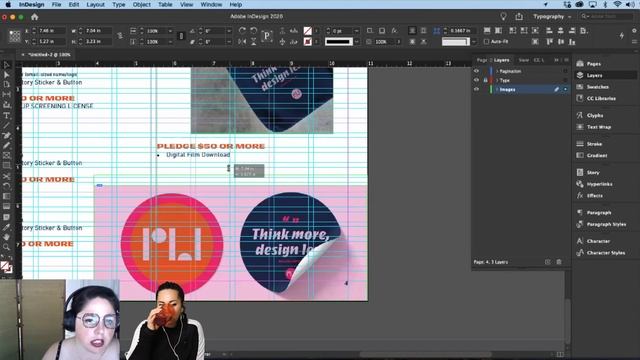
Task: Toggle constrain proportions for scaling
Action: point(181,36)
